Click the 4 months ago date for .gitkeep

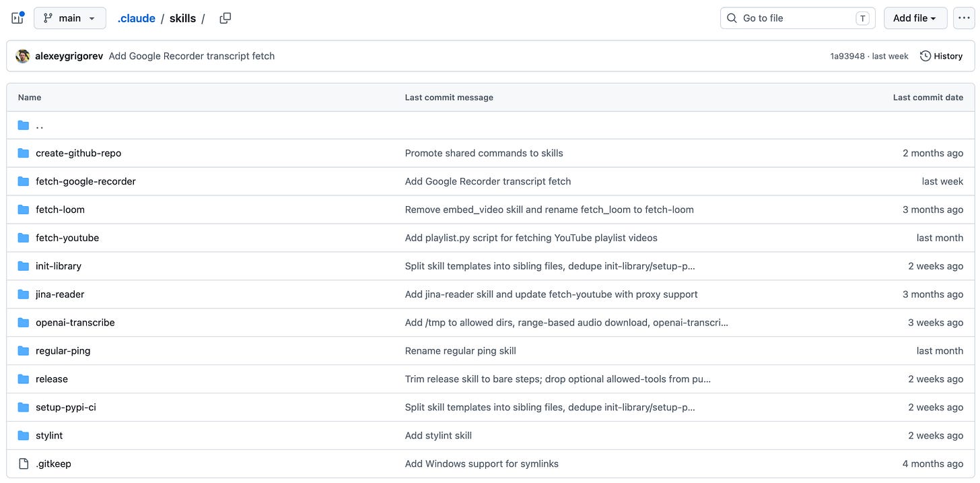933,464
